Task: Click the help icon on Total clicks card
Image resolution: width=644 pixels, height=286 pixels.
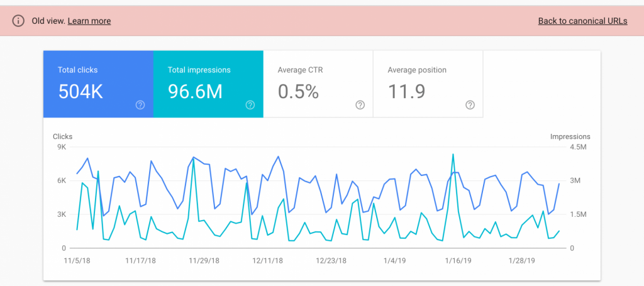Action: [x=140, y=105]
